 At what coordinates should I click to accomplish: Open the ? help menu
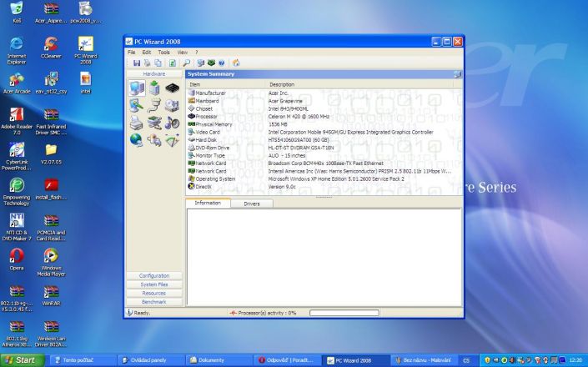coord(197,52)
